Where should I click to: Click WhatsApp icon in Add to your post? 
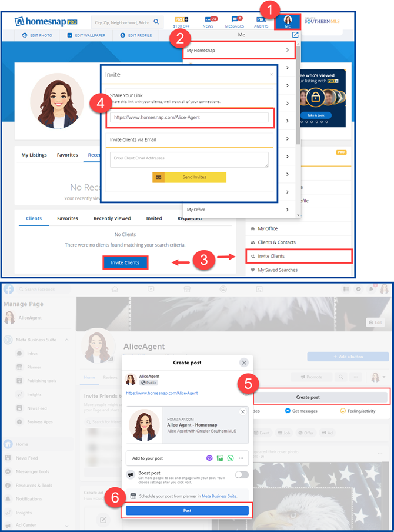tap(231, 458)
